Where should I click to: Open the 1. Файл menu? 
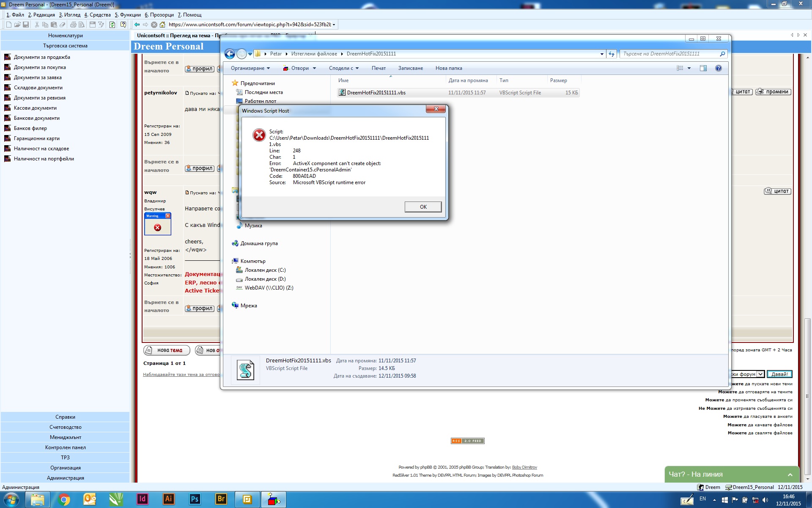point(15,15)
